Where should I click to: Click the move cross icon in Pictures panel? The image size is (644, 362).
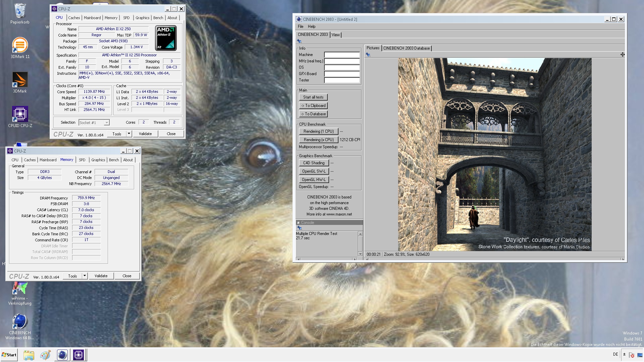[x=623, y=55]
